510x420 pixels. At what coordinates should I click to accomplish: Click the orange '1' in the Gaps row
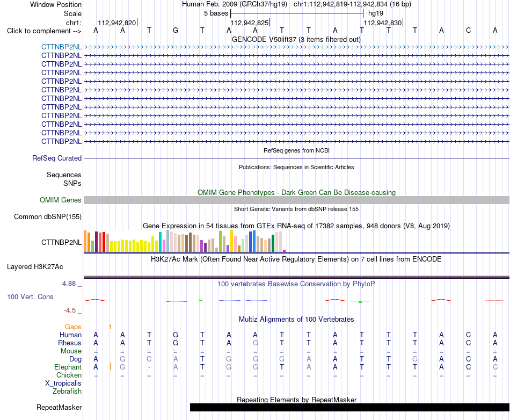point(110,327)
